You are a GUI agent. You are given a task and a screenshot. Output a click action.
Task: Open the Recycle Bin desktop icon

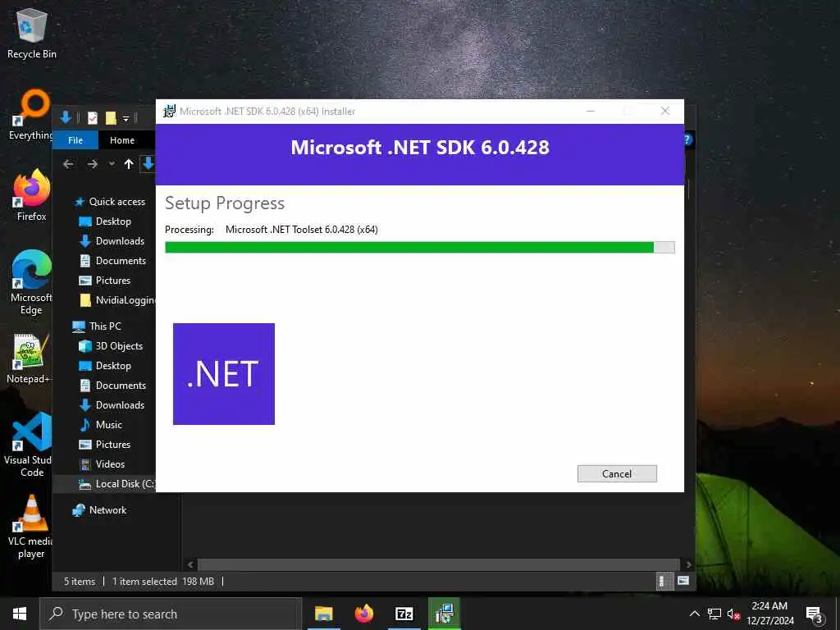tap(32, 34)
